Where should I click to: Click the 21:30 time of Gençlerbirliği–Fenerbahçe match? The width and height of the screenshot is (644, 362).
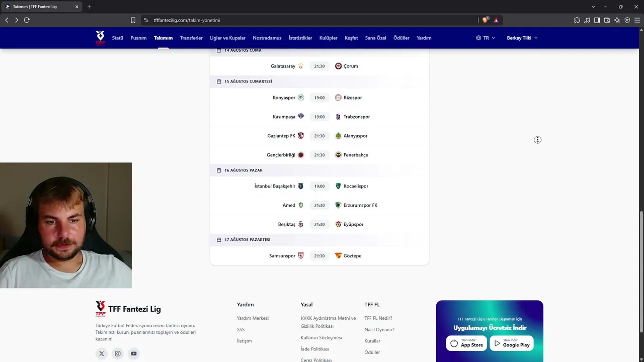pos(319,155)
